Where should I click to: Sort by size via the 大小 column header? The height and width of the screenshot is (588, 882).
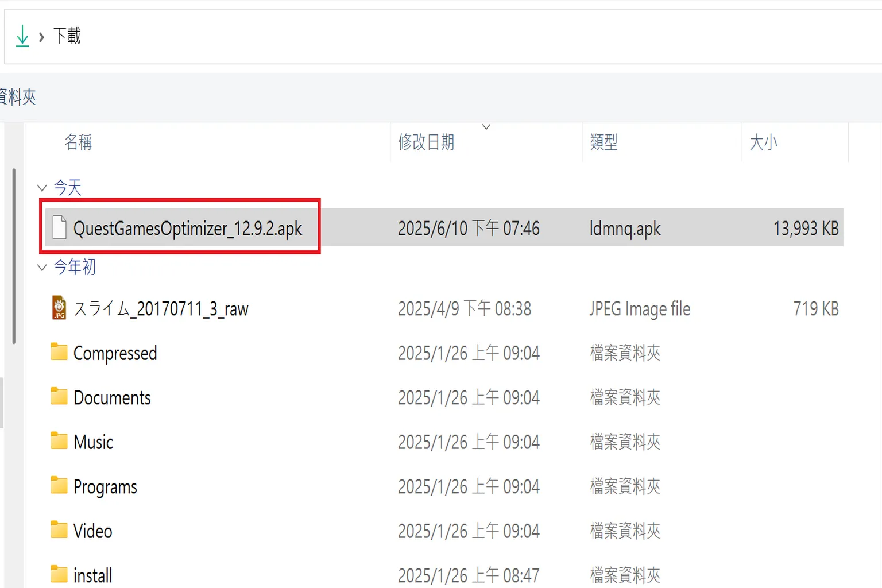click(764, 142)
